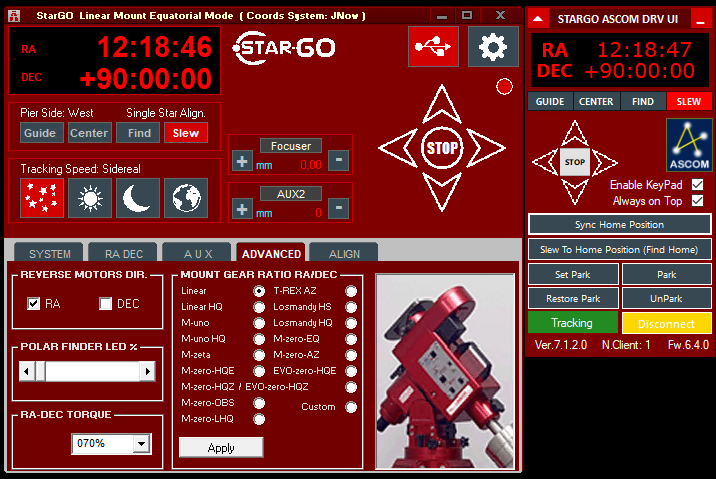Click Set Park button
This screenshot has height=479, width=716.
click(573, 274)
